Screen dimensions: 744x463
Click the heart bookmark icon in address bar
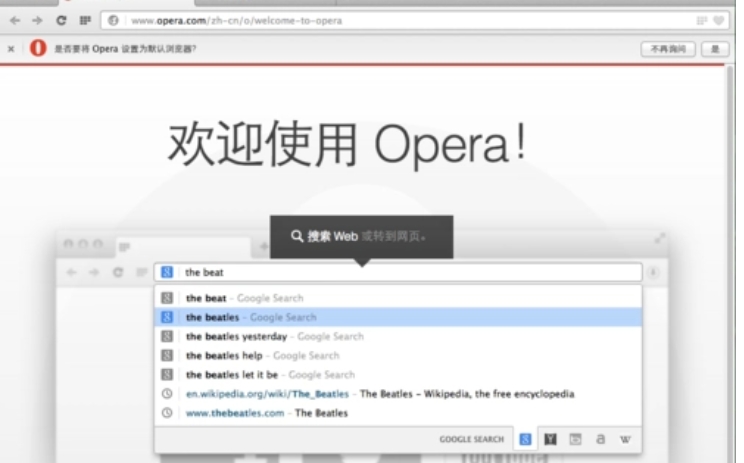tap(719, 20)
